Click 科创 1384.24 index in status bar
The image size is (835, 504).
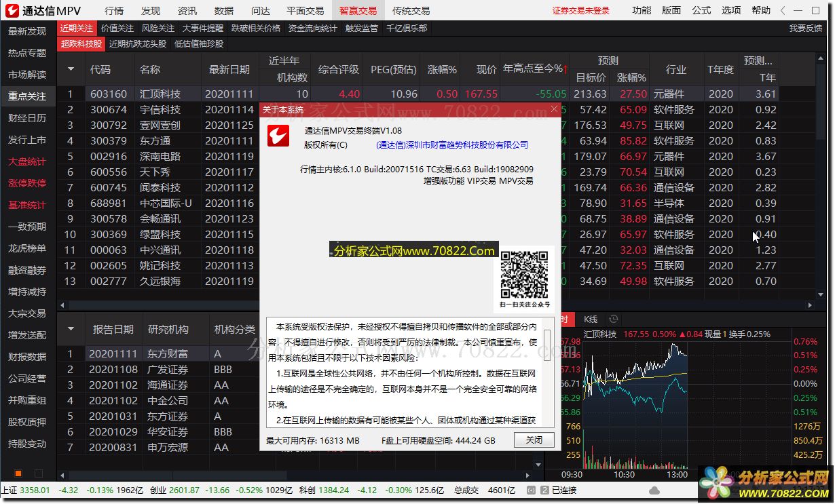coord(324,490)
